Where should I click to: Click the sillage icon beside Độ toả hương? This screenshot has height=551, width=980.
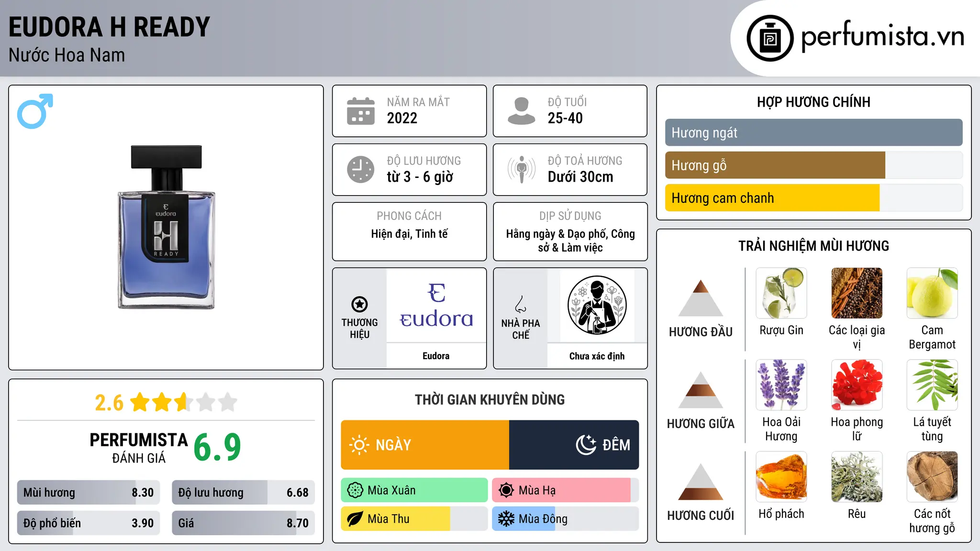pos(521,169)
